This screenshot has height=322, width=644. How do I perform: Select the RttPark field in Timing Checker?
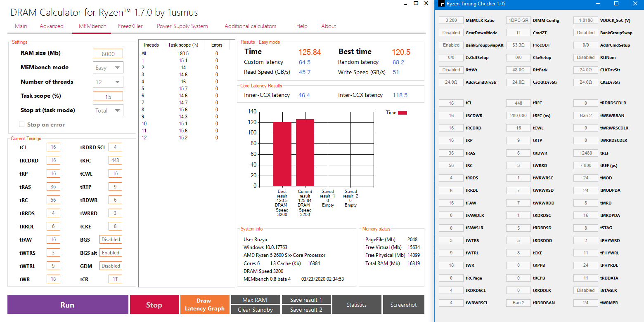point(519,70)
